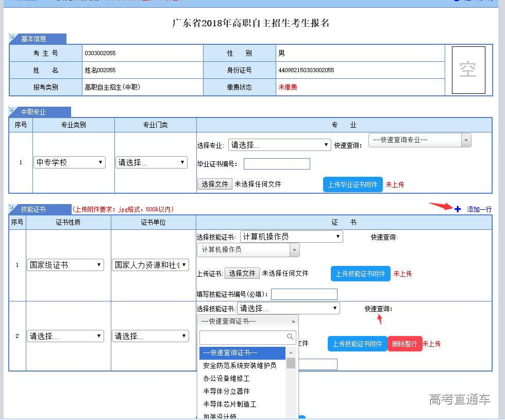Open the 中专学校 category dropdown
The width and height of the screenshot is (505, 420).
(70, 162)
